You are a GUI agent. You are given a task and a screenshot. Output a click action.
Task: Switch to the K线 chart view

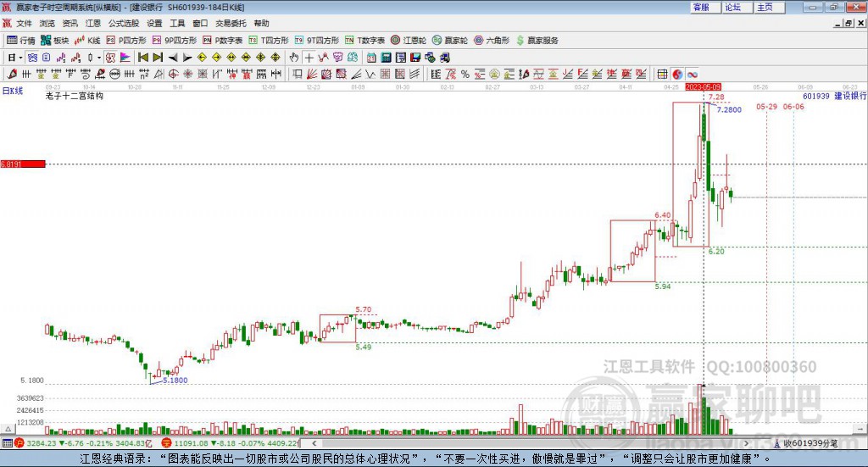87,41
